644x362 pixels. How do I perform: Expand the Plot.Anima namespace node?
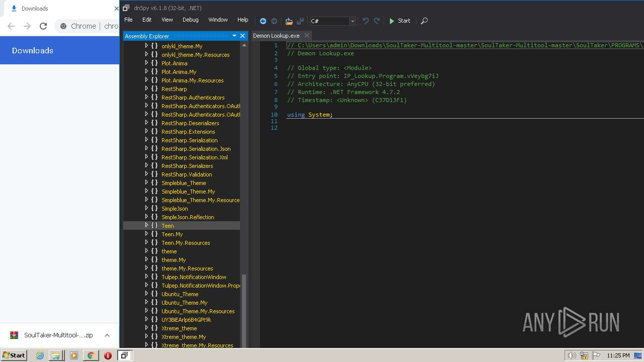146,63
